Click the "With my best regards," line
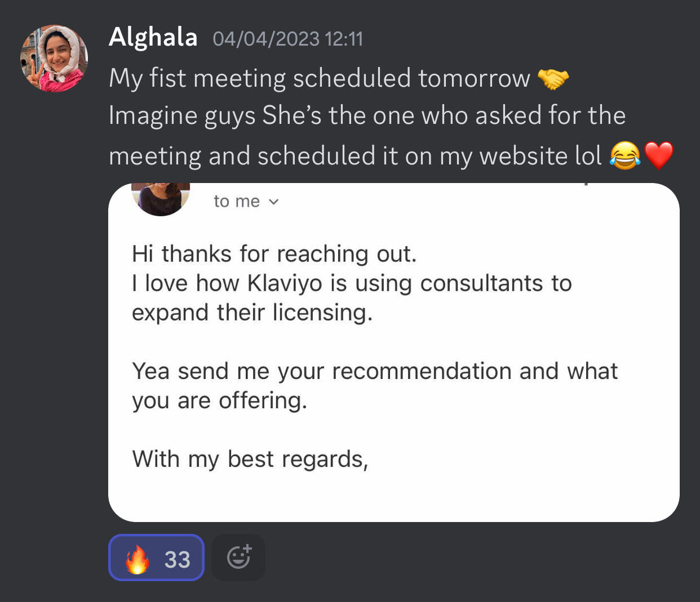This screenshot has width=700, height=602. point(250,459)
